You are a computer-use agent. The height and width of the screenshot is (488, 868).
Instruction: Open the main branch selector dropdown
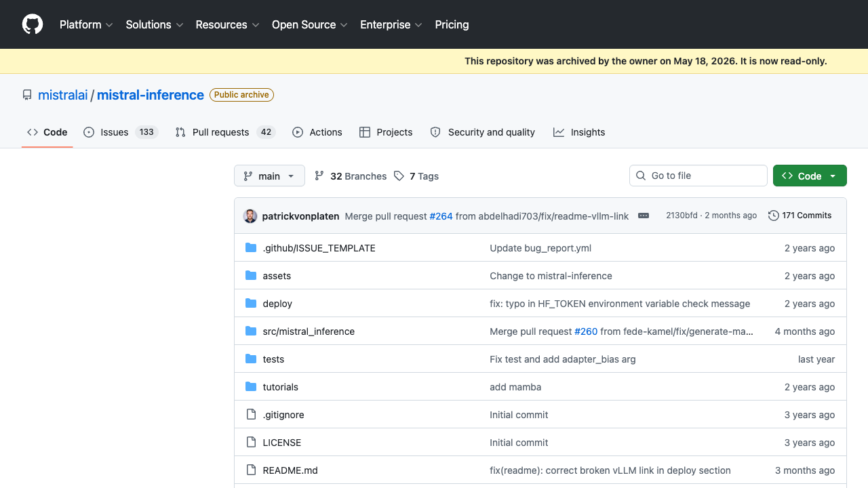pos(269,176)
